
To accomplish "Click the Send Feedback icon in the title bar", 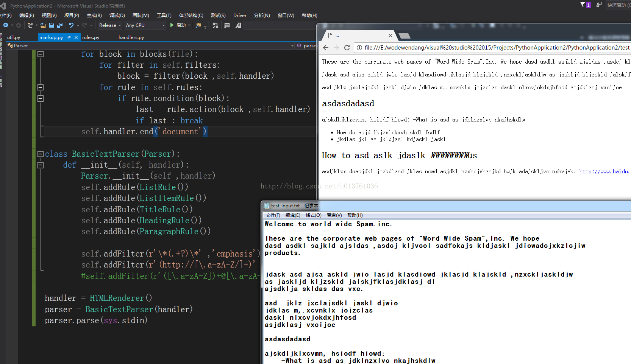I will 599,5.
